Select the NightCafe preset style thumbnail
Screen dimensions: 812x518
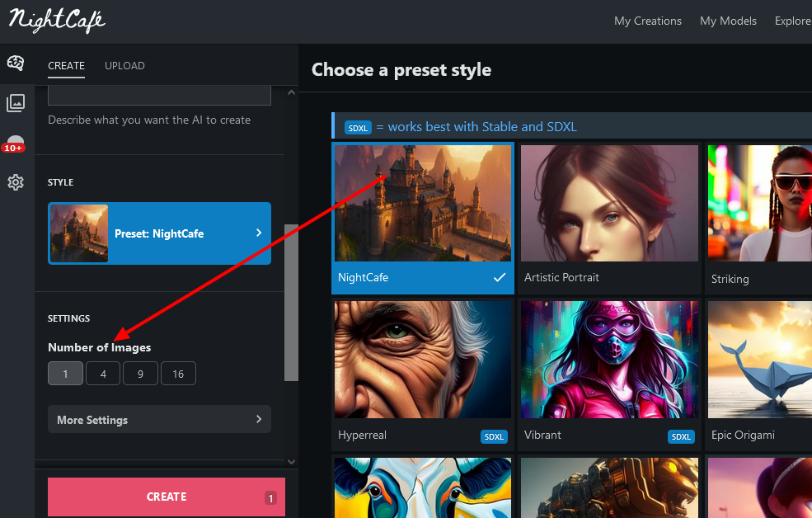(x=423, y=203)
